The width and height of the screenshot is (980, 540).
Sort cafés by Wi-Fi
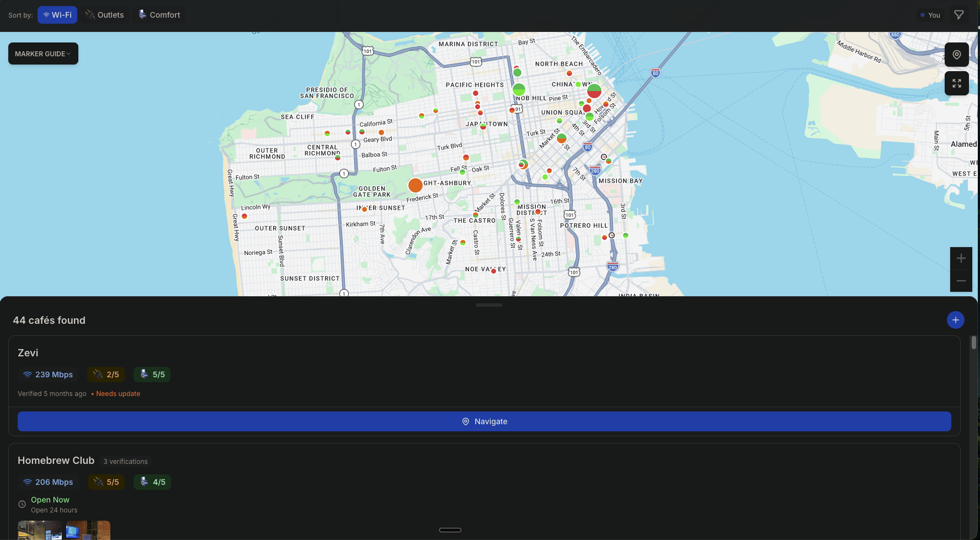pyautogui.click(x=57, y=15)
